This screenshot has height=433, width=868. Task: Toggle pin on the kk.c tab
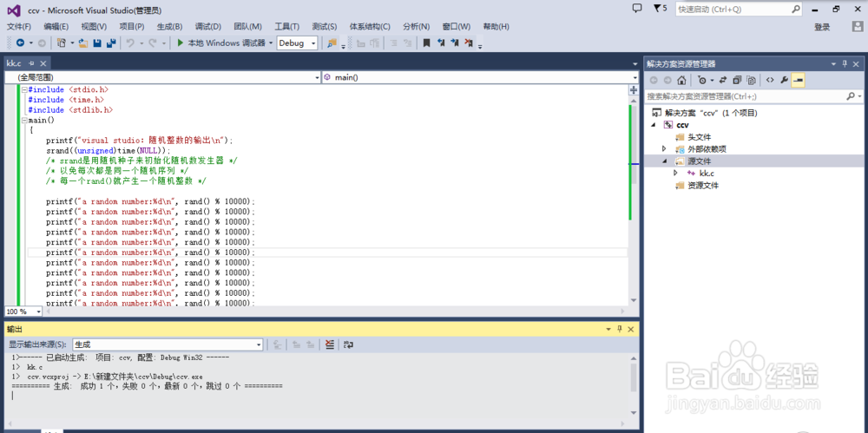(31, 63)
